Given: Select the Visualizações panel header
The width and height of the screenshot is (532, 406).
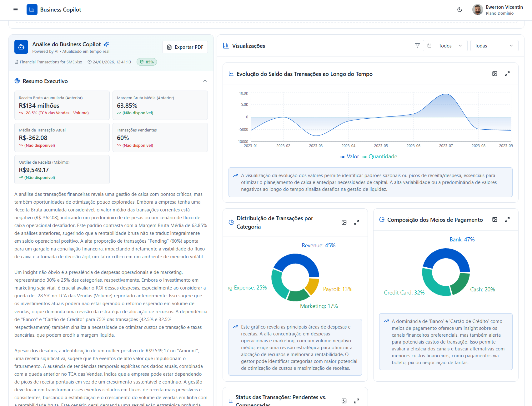Looking at the screenshot, I should [x=248, y=46].
